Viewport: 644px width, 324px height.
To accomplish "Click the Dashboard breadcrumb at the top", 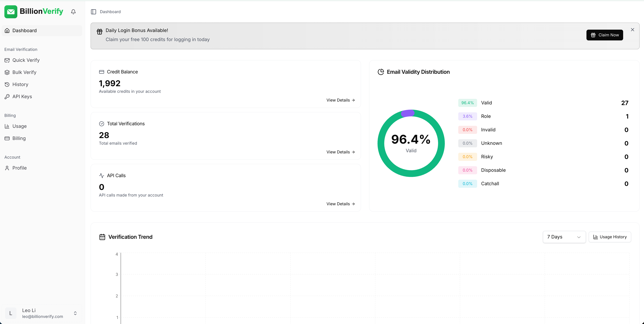I will (110, 11).
